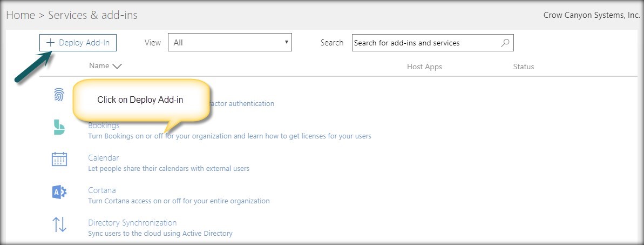Click the Status column header
The height and width of the screenshot is (245, 644).
[523, 67]
